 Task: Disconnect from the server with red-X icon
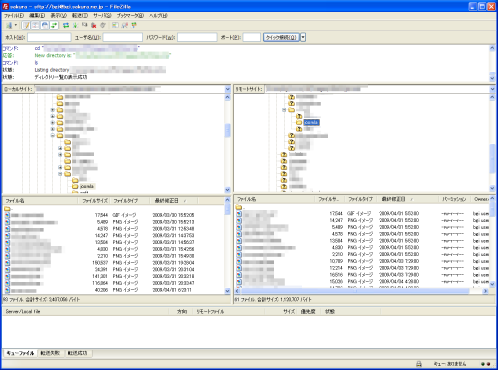coord(94,25)
